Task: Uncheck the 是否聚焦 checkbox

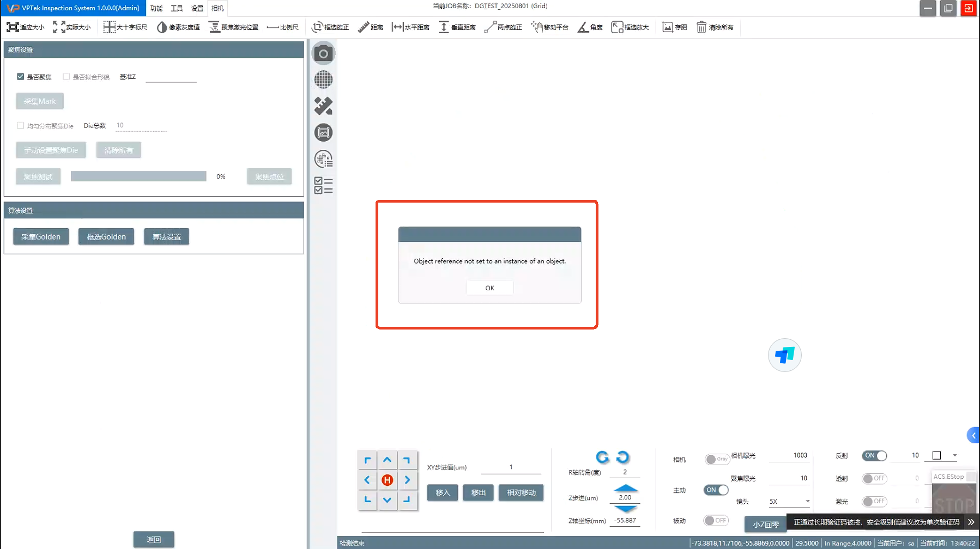Action: [x=21, y=77]
